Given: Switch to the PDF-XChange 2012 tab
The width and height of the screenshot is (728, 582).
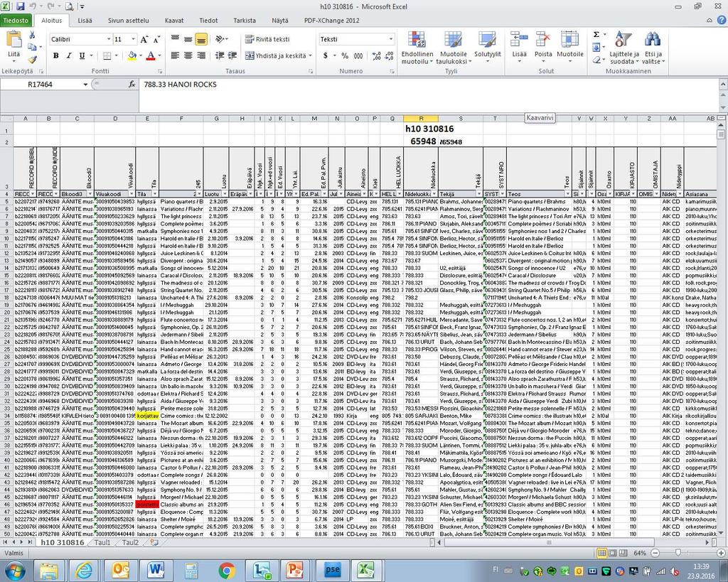Looking at the screenshot, I should click(x=331, y=21).
